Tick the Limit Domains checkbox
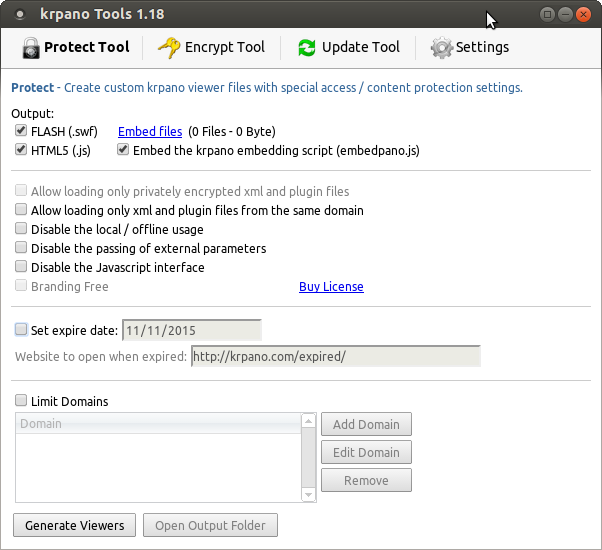Screen dimensions: 602x550 [22, 401]
